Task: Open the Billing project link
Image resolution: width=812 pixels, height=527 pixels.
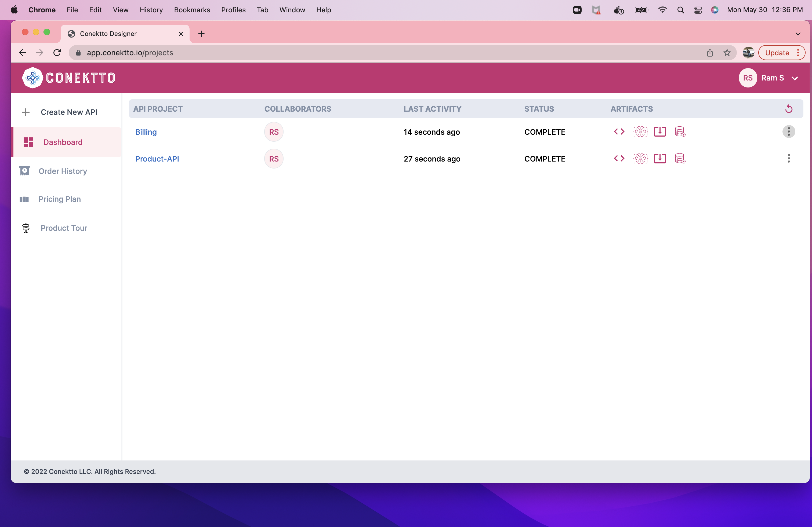Action: (146, 132)
